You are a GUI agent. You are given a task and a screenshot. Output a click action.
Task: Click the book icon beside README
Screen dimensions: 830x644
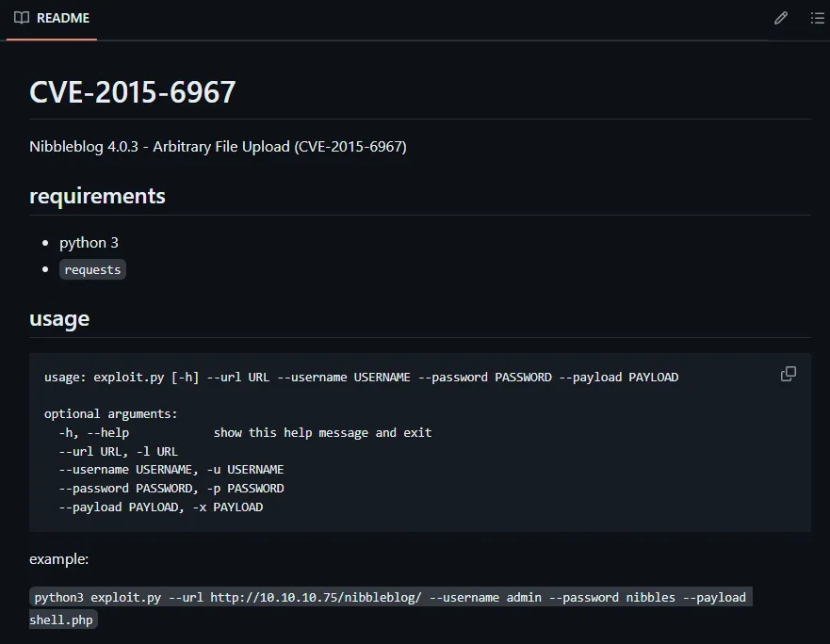(x=22, y=18)
